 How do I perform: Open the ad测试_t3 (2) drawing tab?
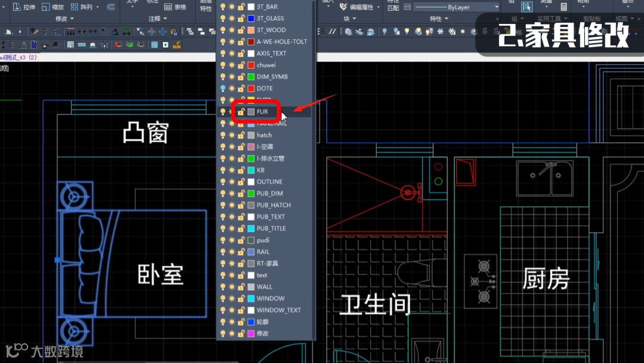pyautogui.click(x=19, y=57)
